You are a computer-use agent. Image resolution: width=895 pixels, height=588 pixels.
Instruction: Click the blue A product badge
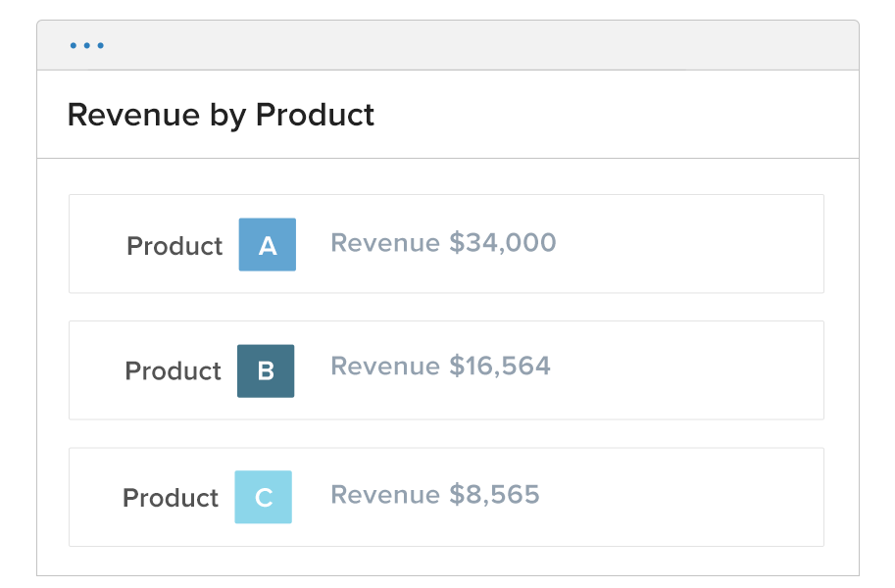click(x=268, y=245)
